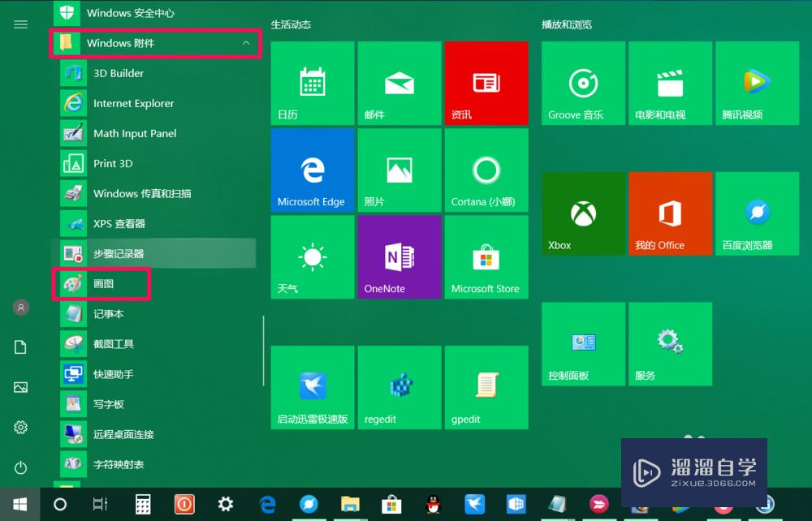The height and width of the screenshot is (521, 812).
Task: Open Documents from Start sidebar
Action: click(21, 347)
